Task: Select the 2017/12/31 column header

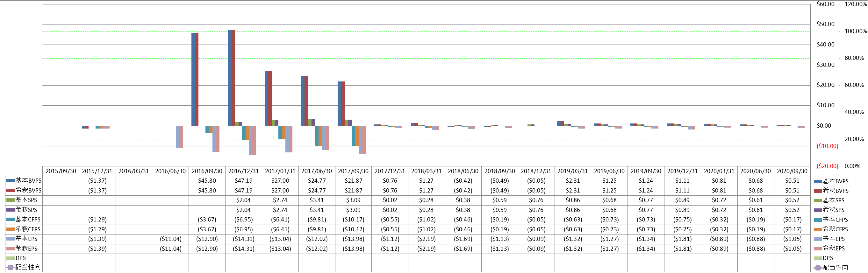Action: (x=390, y=171)
